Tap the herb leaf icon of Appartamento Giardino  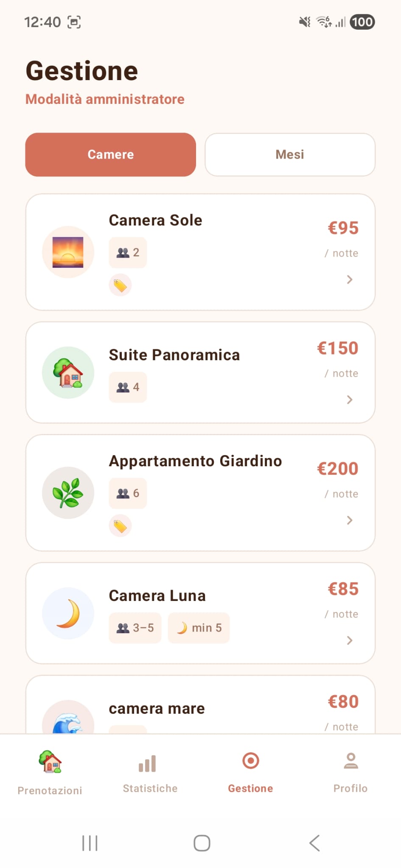[68, 493]
